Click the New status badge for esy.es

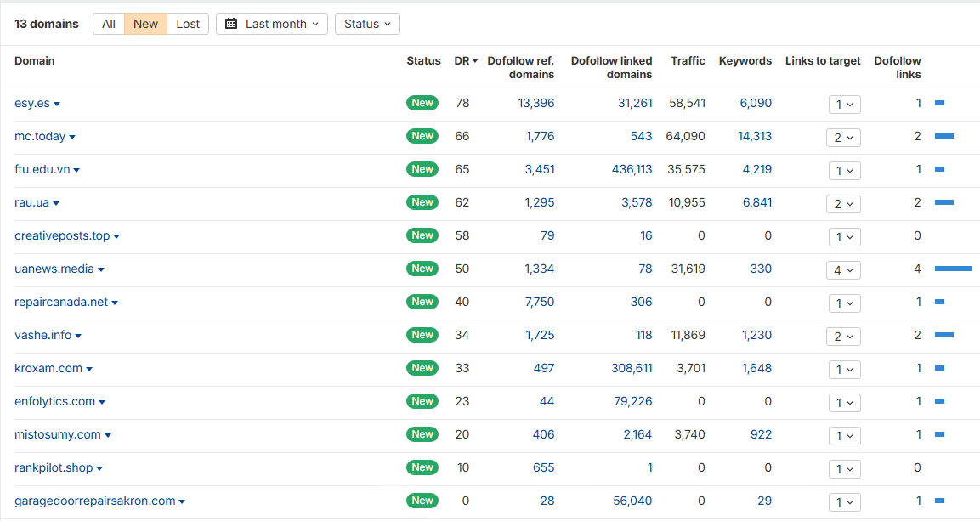point(422,103)
